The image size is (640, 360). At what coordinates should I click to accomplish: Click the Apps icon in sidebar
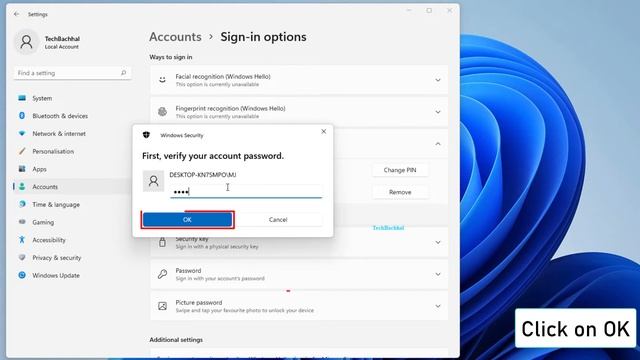pos(22,169)
